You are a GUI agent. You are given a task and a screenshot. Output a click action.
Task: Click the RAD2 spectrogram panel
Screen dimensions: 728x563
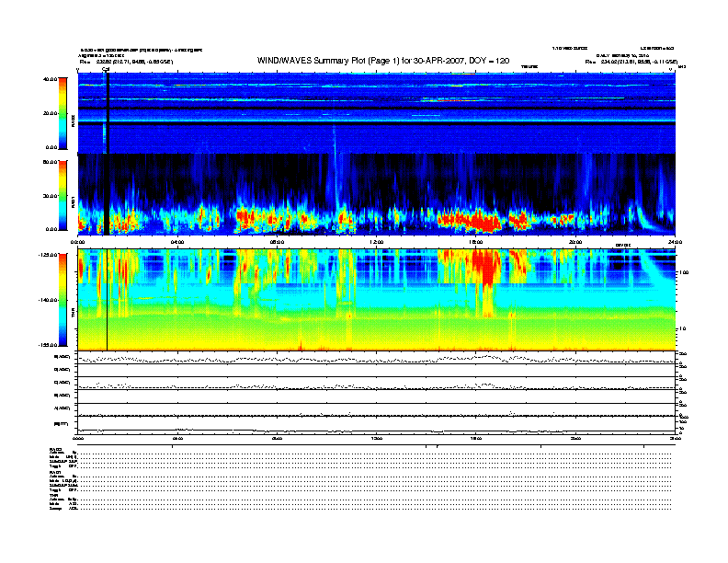point(377,113)
